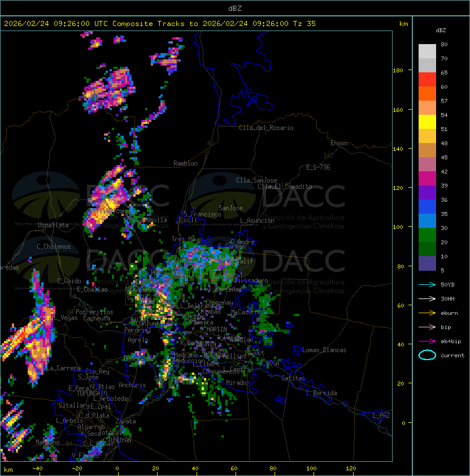470x476 pixels.
Task: Click the 'Potrerillos' map label
Action: (94, 312)
